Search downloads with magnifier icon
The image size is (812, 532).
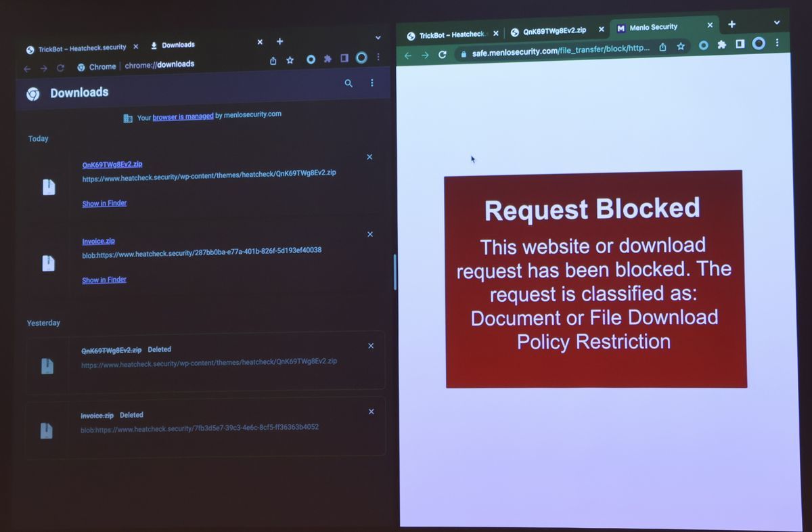pos(348,83)
